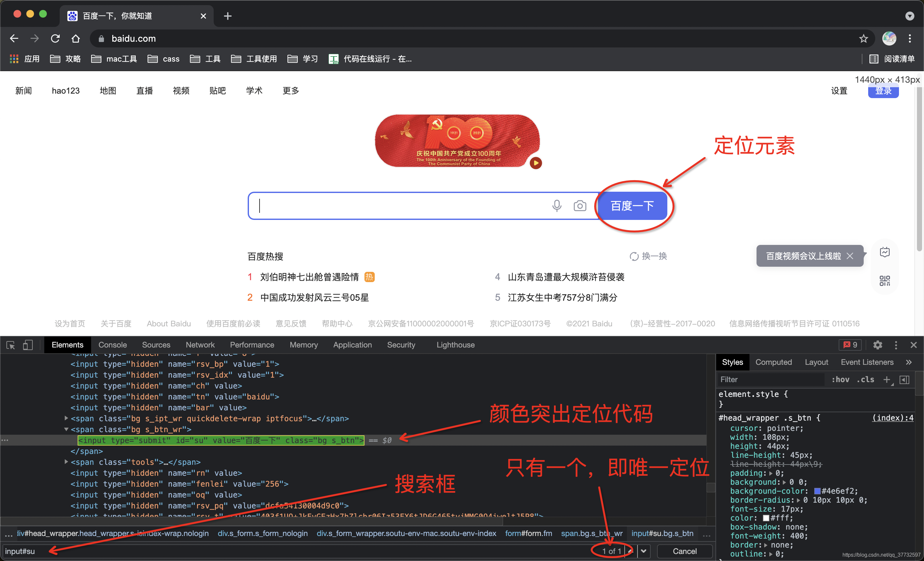
Task: Toggle the .cls class editor
Action: click(x=865, y=379)
